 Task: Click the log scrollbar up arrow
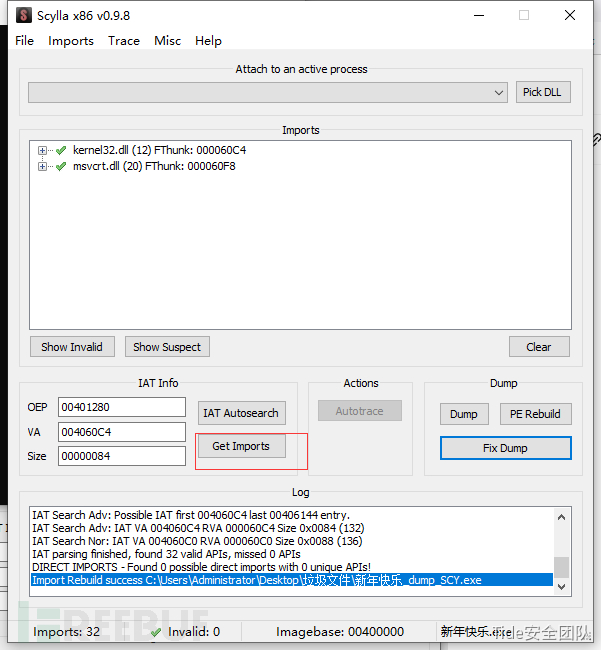tap(562, 517)
